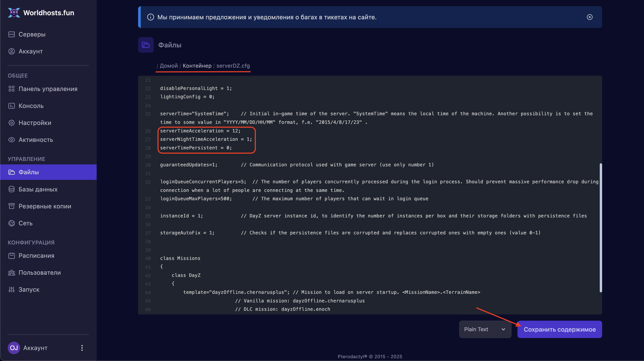
Task: Open the account three-dots menu
Action: [82, 348]
